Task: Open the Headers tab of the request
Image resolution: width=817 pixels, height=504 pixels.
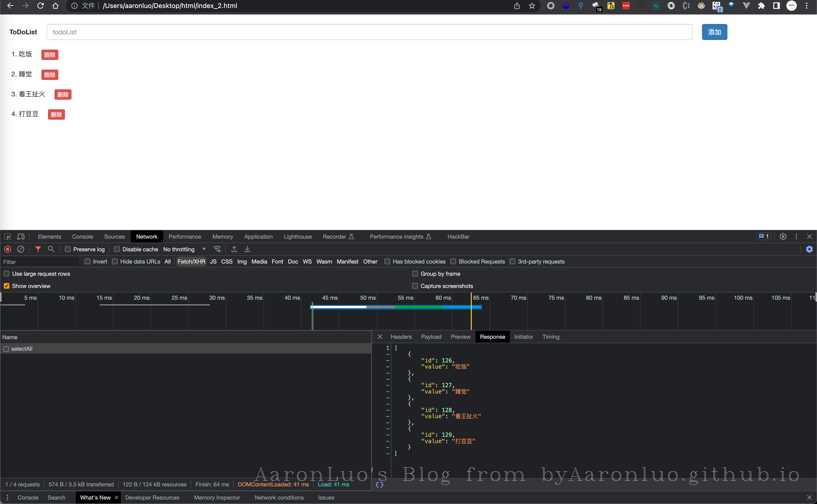Action: (401, 337)
